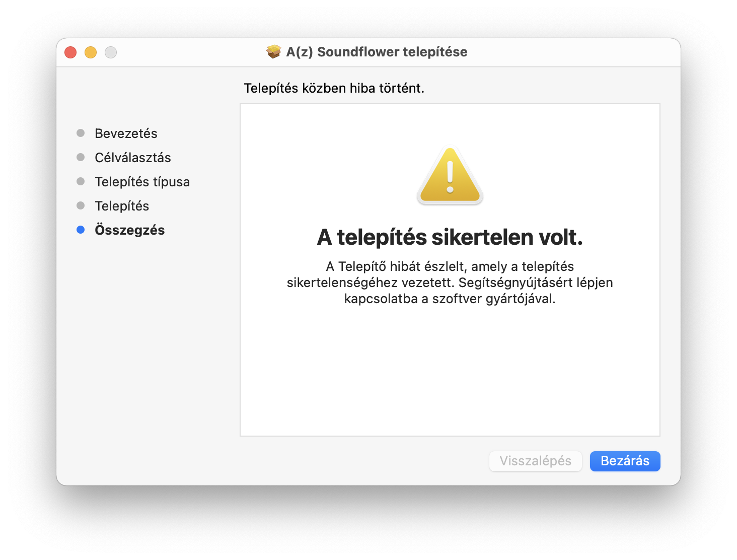Minimize the window with yellow button
The width and height of the screenshot is (737, 560).
(x=91, y=52)
